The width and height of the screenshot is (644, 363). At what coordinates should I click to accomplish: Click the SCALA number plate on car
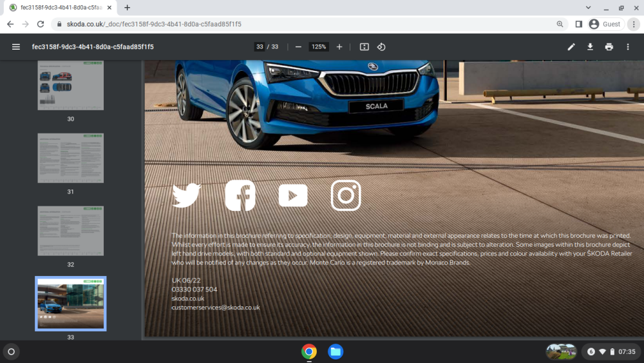(376, 106)
